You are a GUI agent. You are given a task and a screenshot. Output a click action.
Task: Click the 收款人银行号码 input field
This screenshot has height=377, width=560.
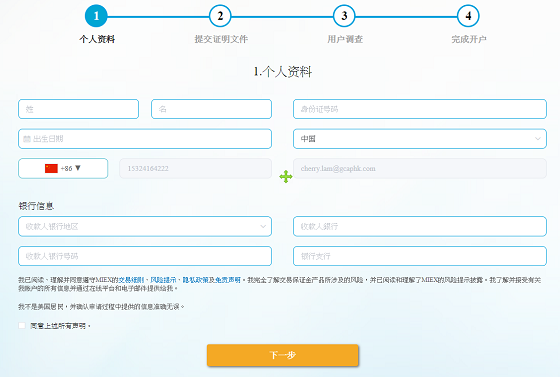(x=145, y=256)
